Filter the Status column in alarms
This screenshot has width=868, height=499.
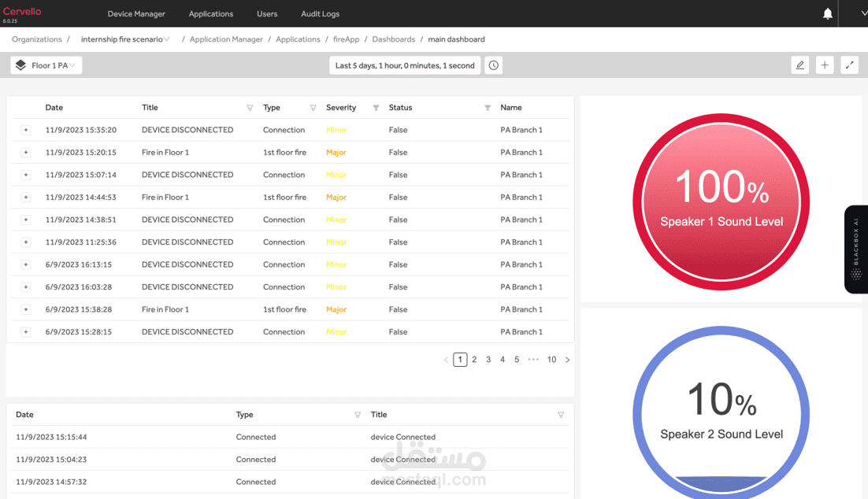click(x=488, y=108)
